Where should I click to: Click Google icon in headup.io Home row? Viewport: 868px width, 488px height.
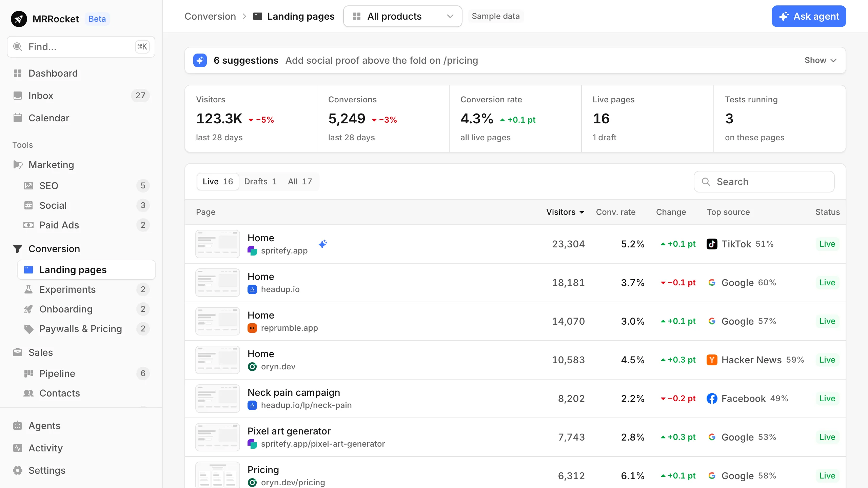[x=712, y=283]
